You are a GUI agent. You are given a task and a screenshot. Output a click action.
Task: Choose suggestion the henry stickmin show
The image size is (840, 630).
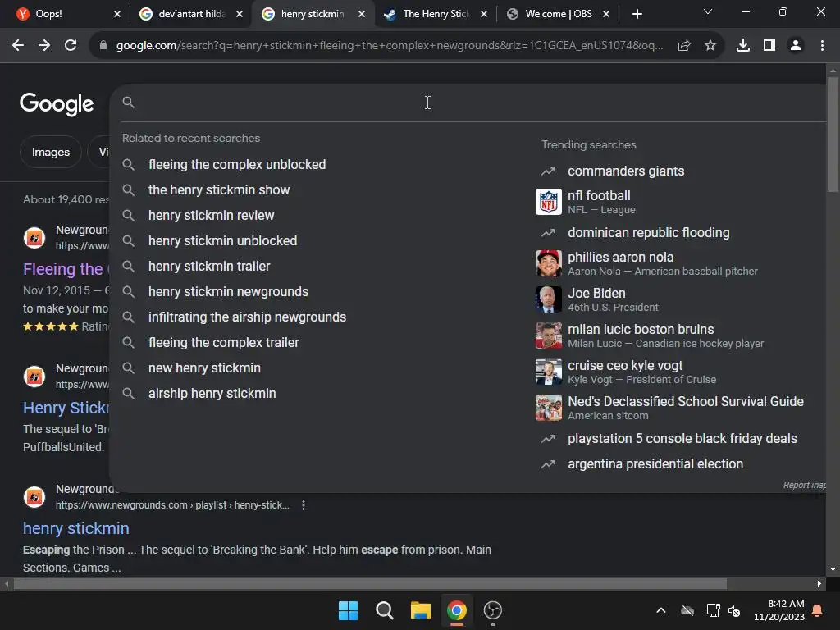click(x=218, y=190)
